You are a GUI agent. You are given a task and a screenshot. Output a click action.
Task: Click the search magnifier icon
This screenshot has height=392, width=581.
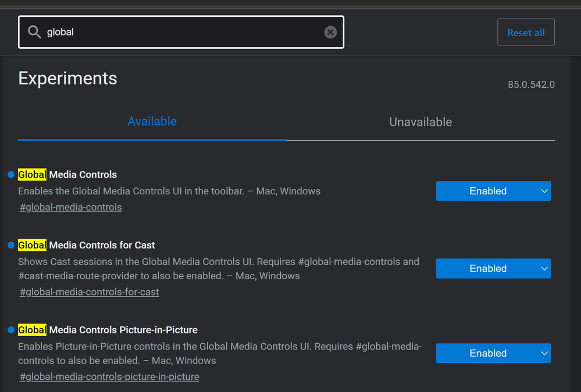pos(34,32)
